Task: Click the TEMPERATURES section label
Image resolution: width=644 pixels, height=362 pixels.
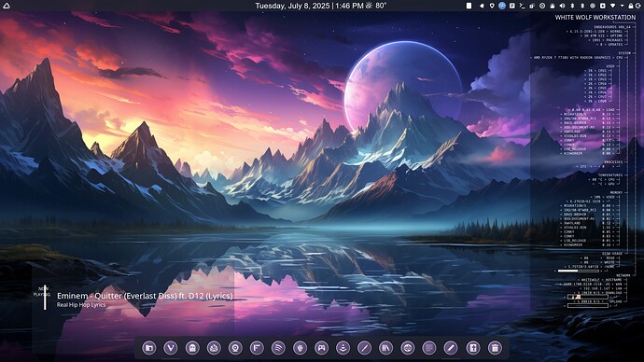Action: (x=609, y=175)
